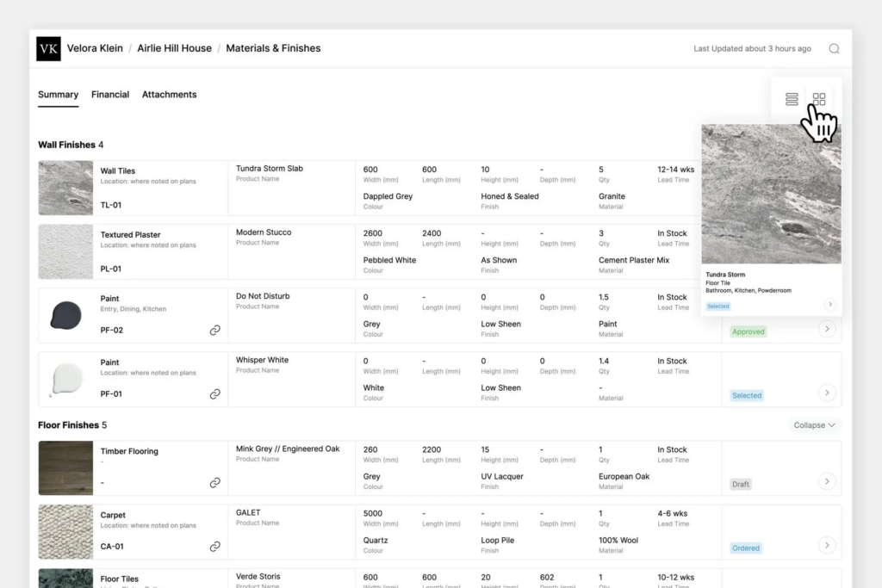Open link icon on PF-02 paint row
882x588 pixels.
pos(214,330)
